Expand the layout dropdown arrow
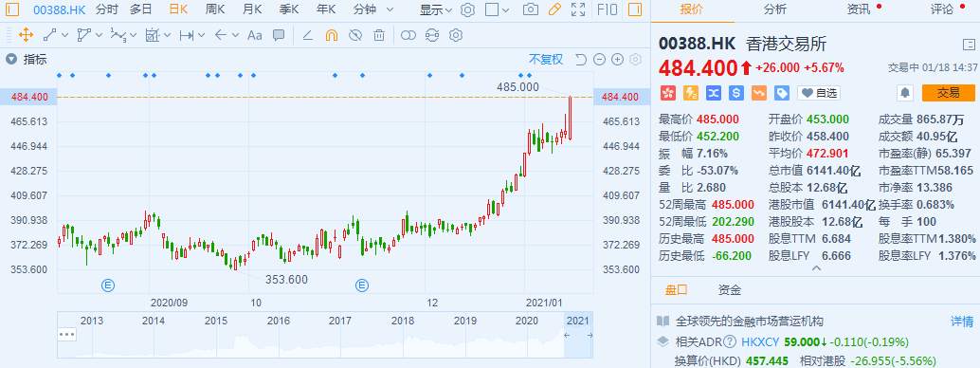The height and width of the screenshot is (368, 980). pos(505,10)
